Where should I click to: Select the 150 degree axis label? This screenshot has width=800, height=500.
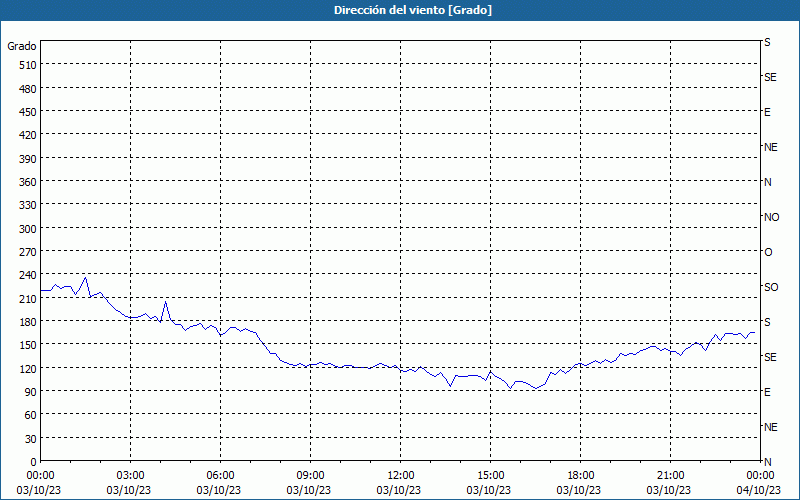(x=28, y=345)
